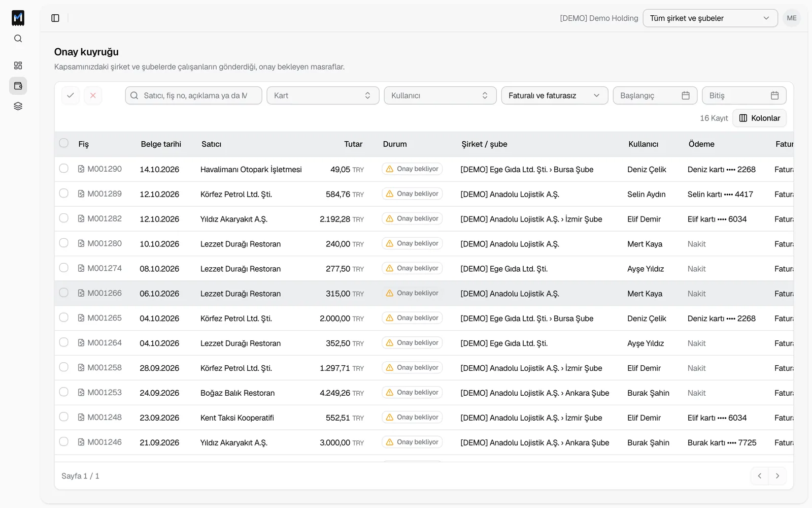Image resolution: width=812 pixels, height=508 pixels.
Task: Open the Kart filter dropdown
Action: tap(323, 96)
